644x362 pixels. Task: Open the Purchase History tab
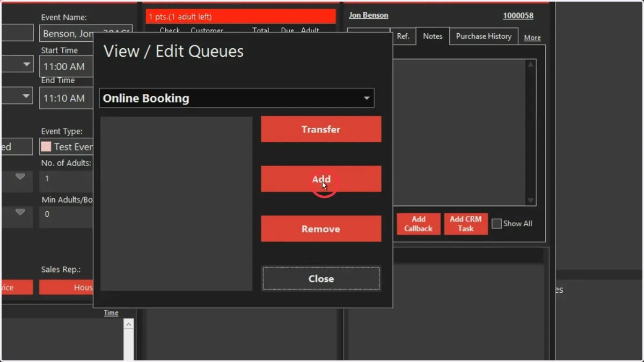[484, 36]
